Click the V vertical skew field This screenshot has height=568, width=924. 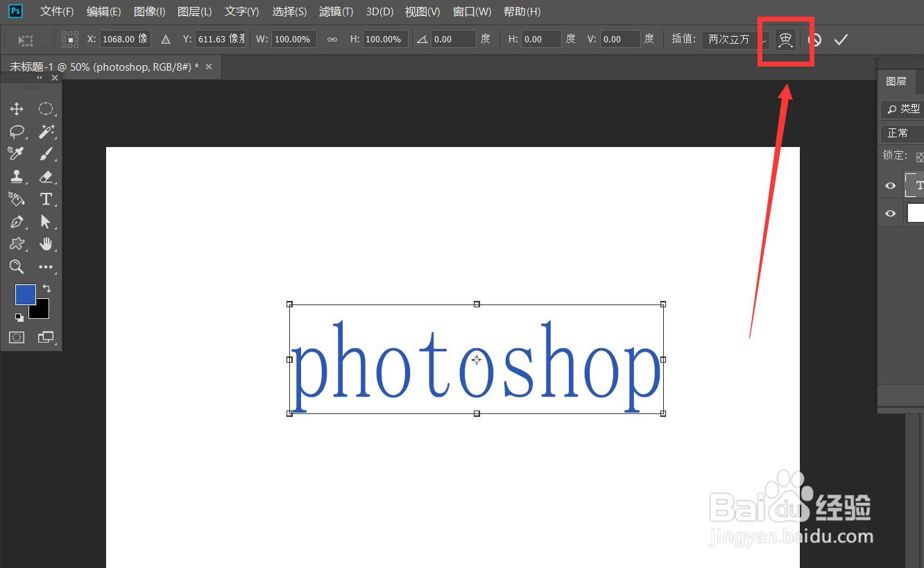tap(620, 40)
